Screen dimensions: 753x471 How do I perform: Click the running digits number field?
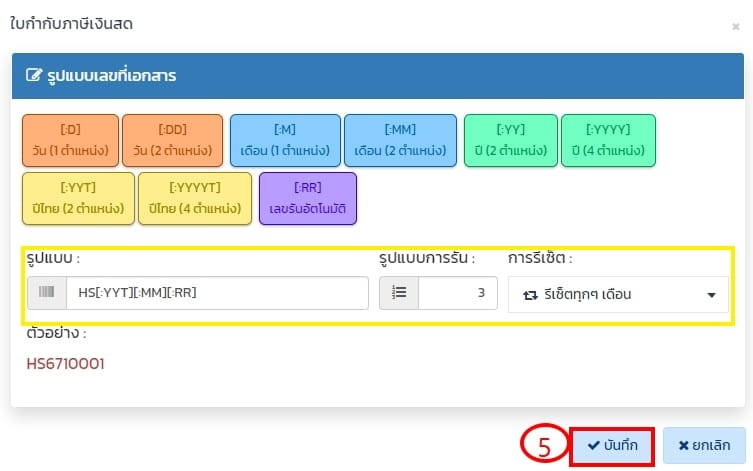(457, 294)
